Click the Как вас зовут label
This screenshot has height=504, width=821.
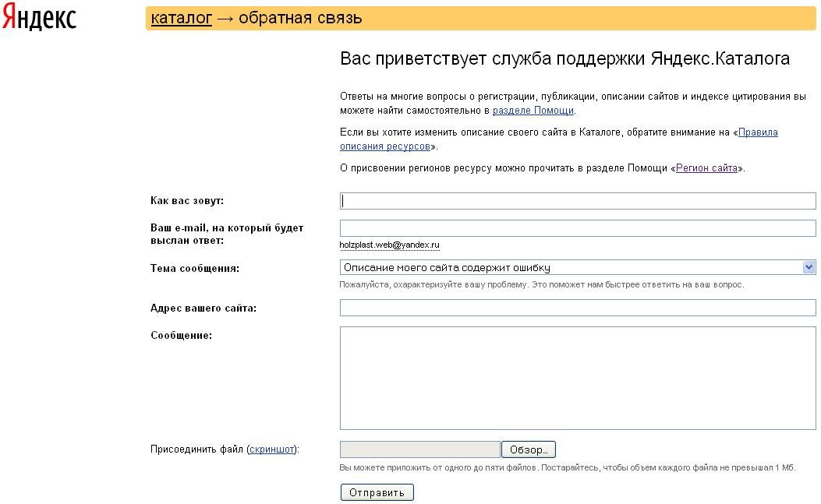[186, 201]
